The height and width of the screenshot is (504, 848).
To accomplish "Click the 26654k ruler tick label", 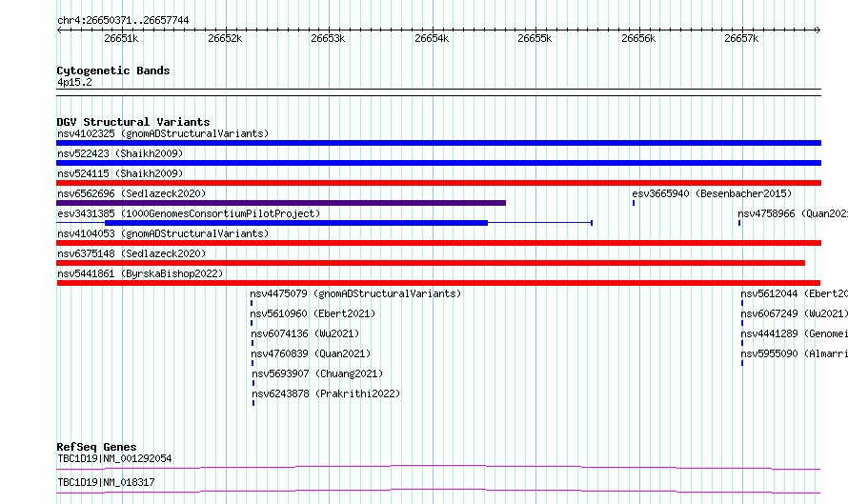I will pos(432,38).
